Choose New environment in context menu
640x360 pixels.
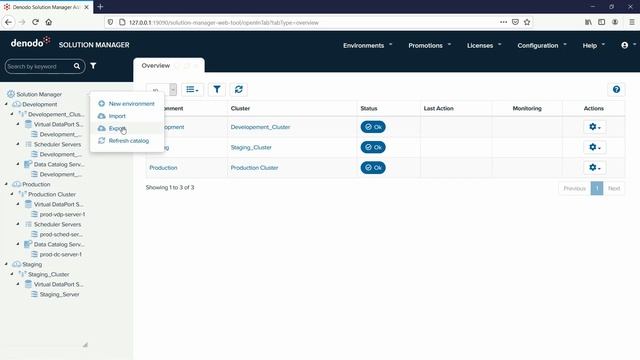point(127,104)
